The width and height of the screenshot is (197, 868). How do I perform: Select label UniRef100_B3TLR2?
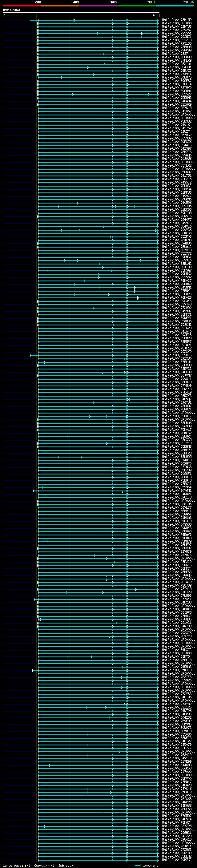click(x=177, y=165)
